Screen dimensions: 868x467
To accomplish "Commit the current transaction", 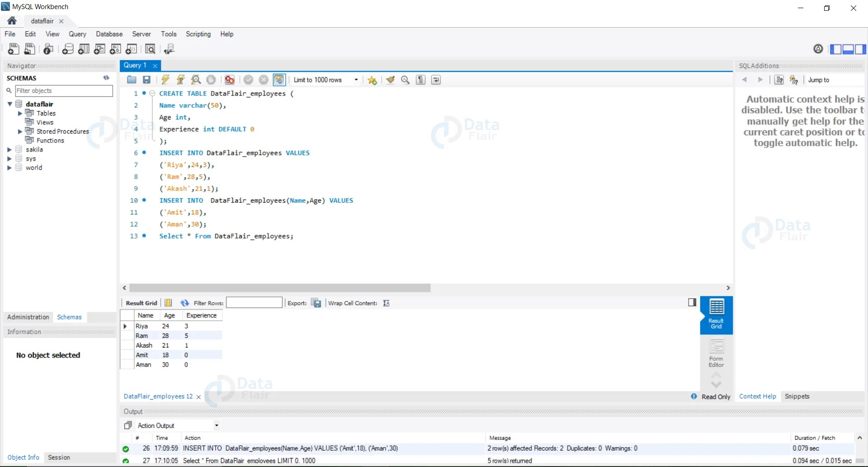I will pos(248,80).
